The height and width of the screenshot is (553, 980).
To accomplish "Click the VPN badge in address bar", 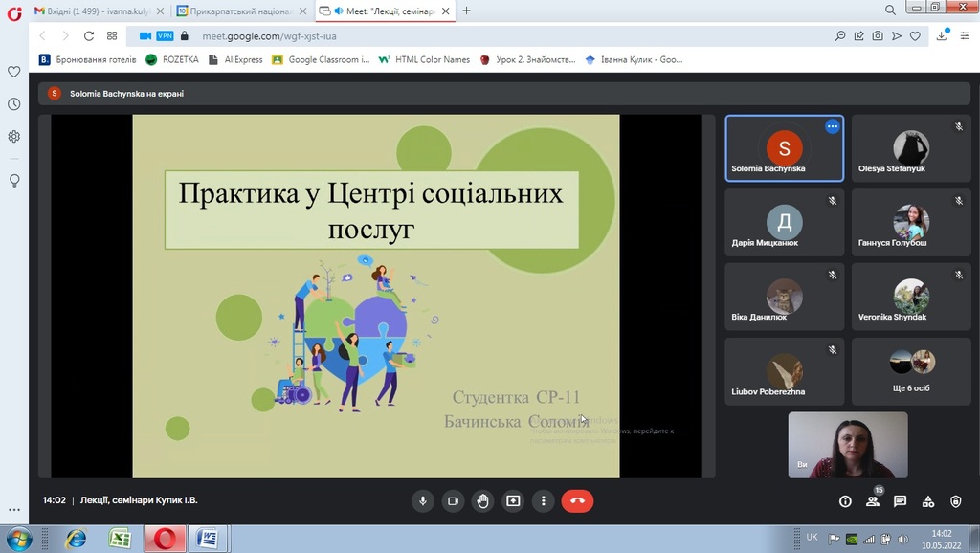I will click(165, 36).
